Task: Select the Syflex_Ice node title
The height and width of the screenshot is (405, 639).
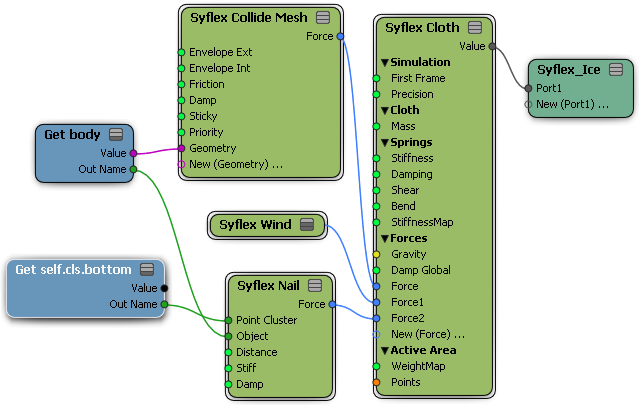Action: pyautogui.click(x=568, y=70)
